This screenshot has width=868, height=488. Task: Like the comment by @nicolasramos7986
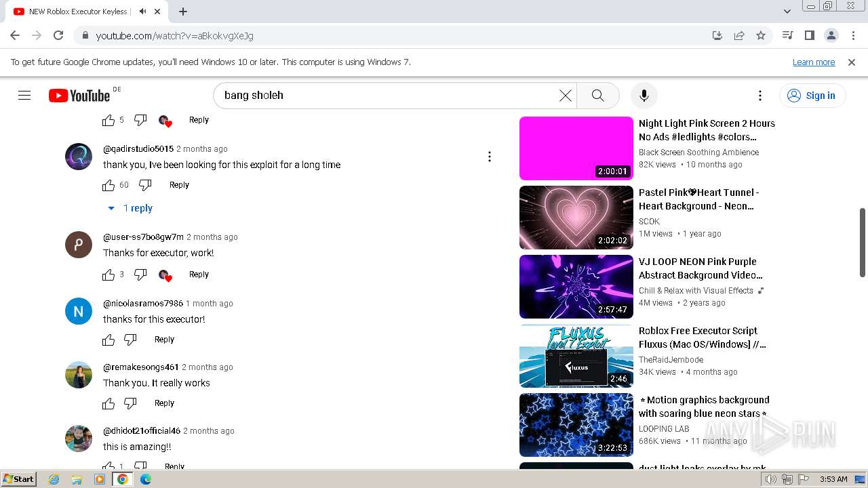[108, 340]
